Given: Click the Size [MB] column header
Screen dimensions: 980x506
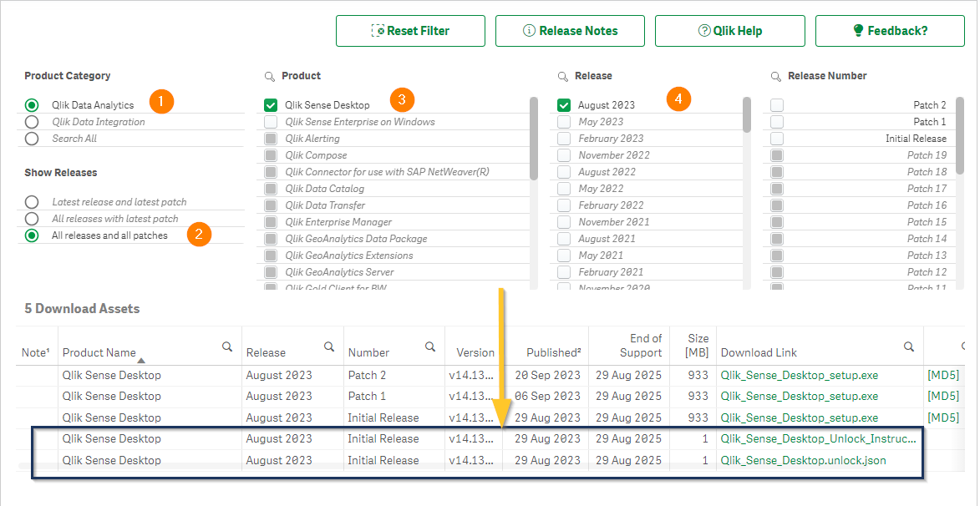Looking at the screenshot, I should (698, 346).
